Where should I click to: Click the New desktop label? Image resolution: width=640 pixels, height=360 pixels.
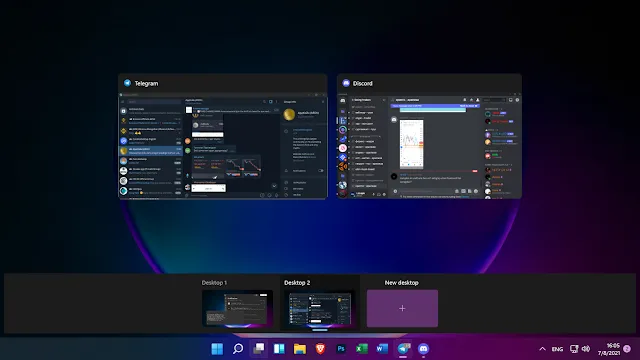(x=402, y=282)
